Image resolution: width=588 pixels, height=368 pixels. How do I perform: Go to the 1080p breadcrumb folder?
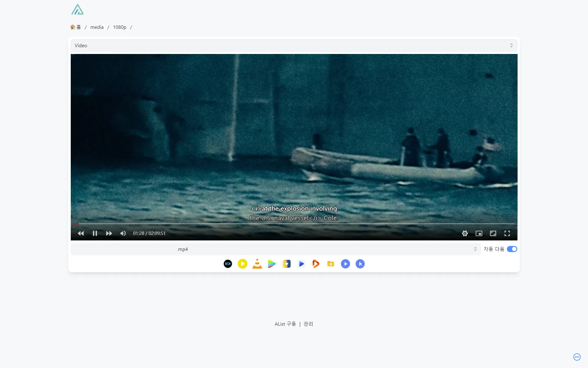(x=119, y=27)
